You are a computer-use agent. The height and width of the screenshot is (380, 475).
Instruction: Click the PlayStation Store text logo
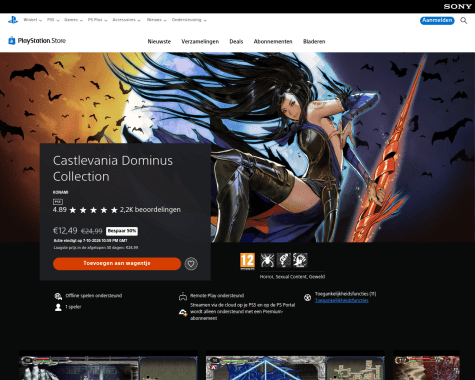[x=42, y=41]
